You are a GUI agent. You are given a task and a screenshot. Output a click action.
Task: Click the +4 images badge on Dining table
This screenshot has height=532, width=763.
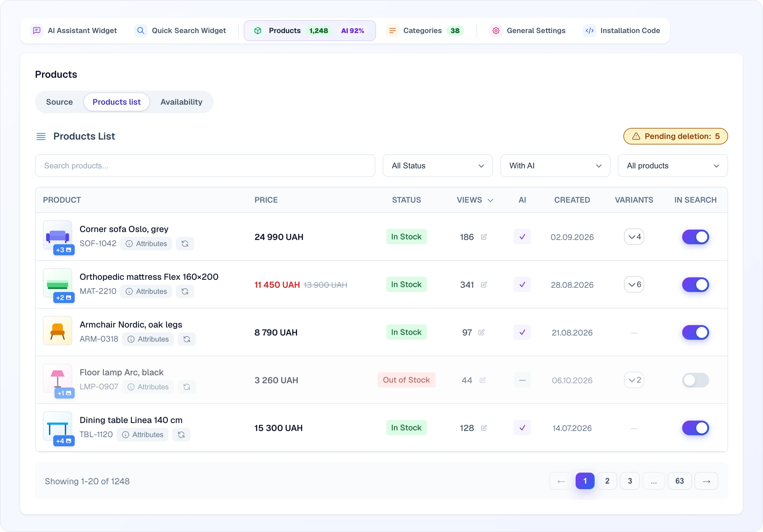pos(64,441)
